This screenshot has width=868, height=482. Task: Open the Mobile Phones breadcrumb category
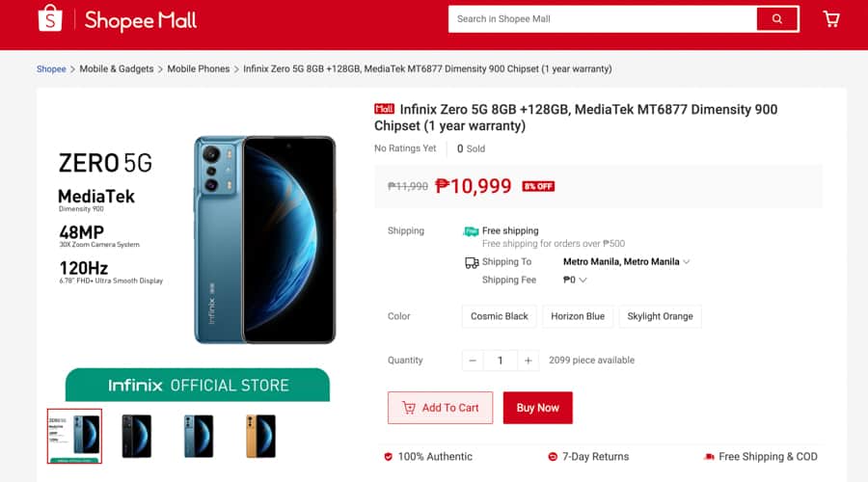click(x=199, y=69)
